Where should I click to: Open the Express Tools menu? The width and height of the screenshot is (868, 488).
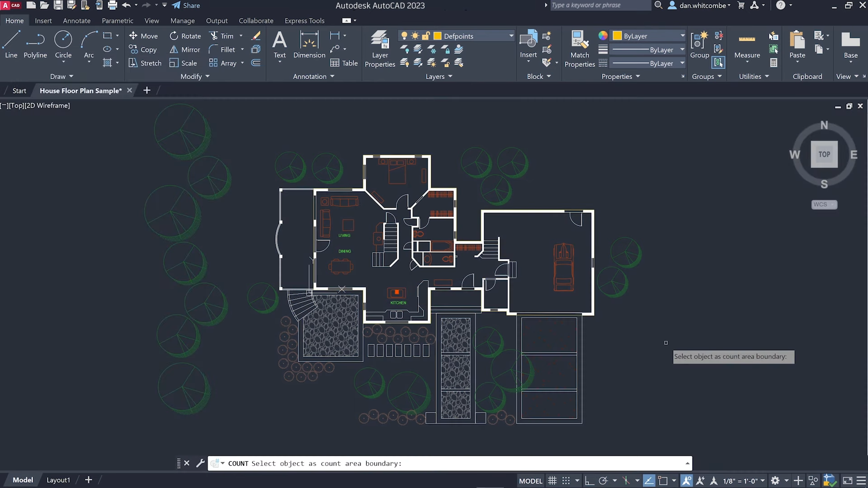(x=304, y=20)
